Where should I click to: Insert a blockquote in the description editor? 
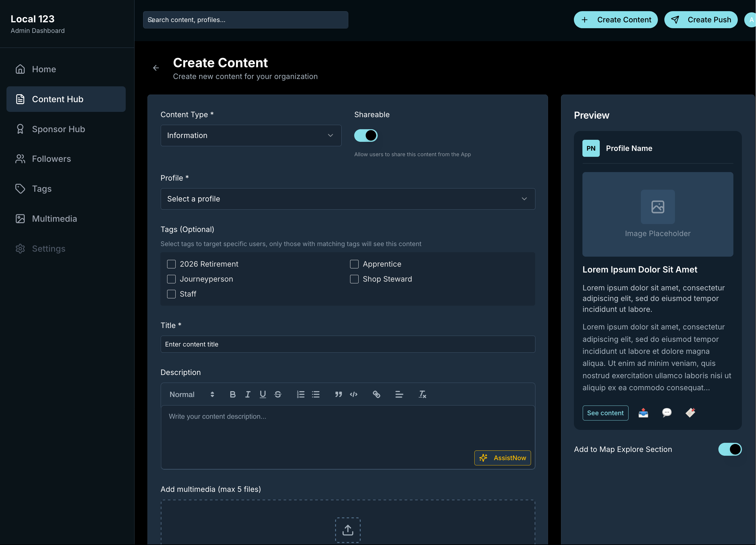click(338, 394)
